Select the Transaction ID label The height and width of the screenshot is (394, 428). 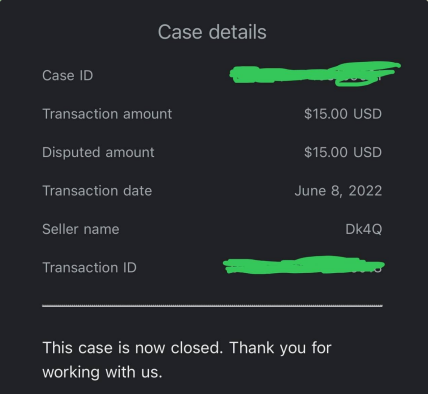pos(89,268)
